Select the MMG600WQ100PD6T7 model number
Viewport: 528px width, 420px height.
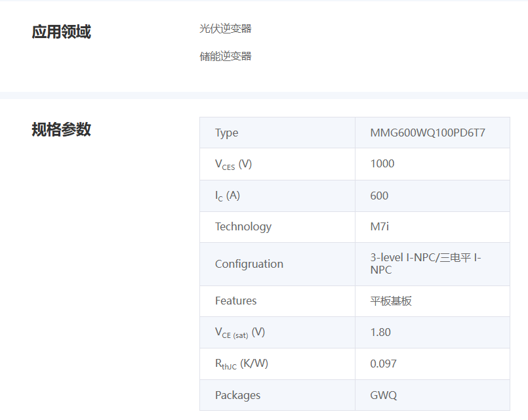428,133
